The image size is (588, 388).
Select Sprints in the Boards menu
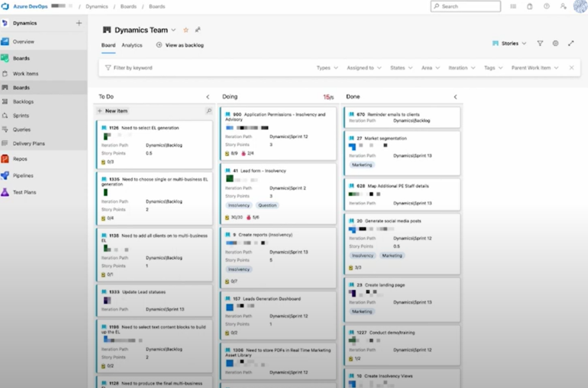(21, 116)
